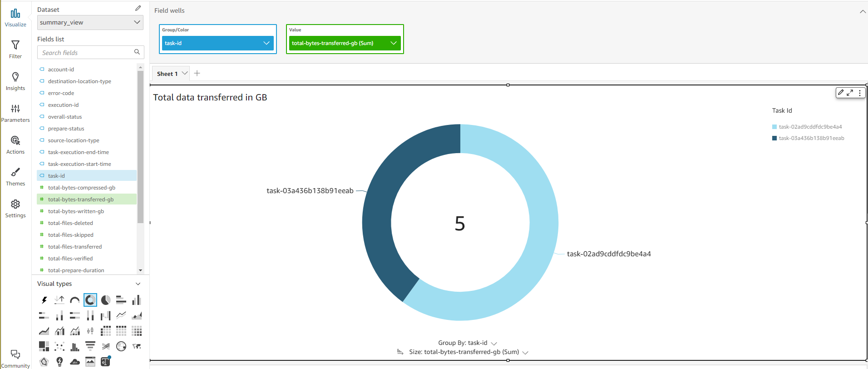
Task: Click the Total data transferred in GB title
Action: click(210, 97)
